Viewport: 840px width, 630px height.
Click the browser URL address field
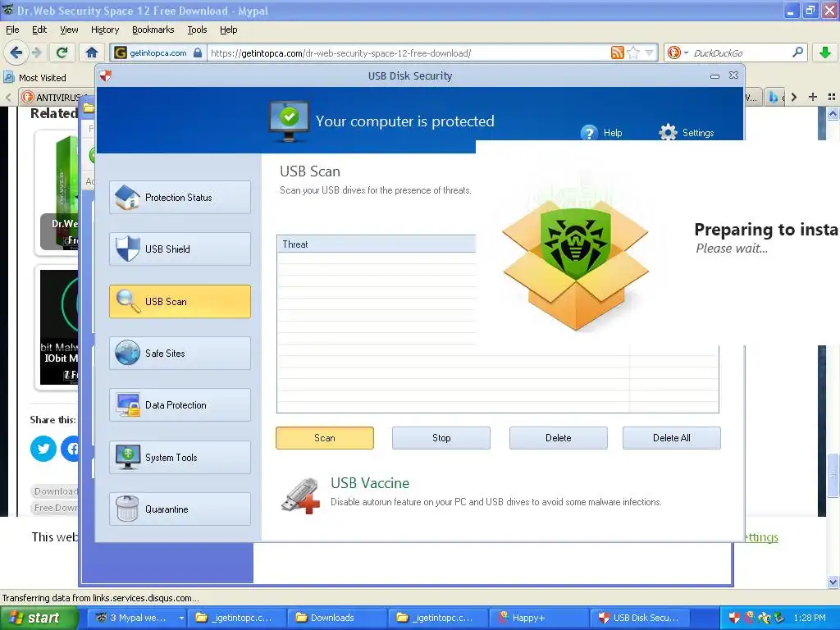click(407, 53)
